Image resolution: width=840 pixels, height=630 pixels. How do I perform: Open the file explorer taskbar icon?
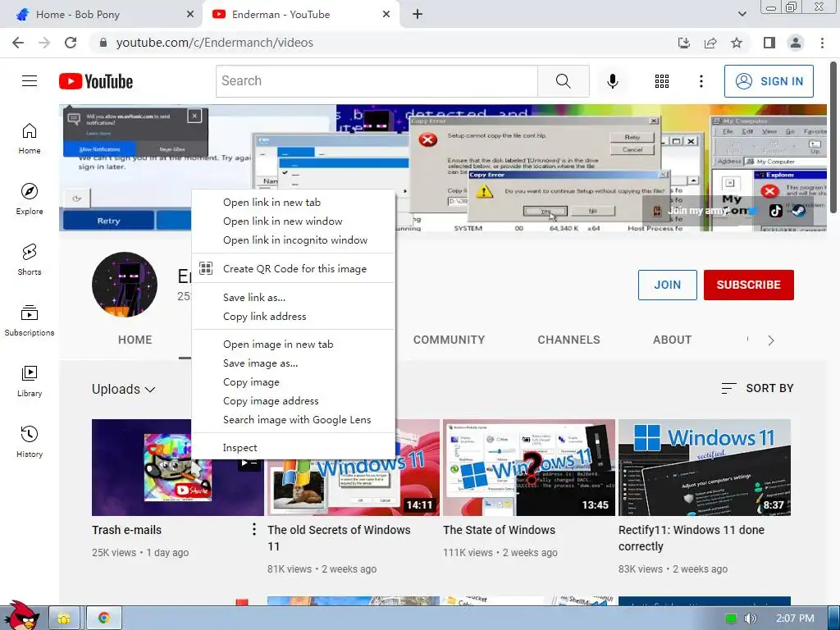64,619
